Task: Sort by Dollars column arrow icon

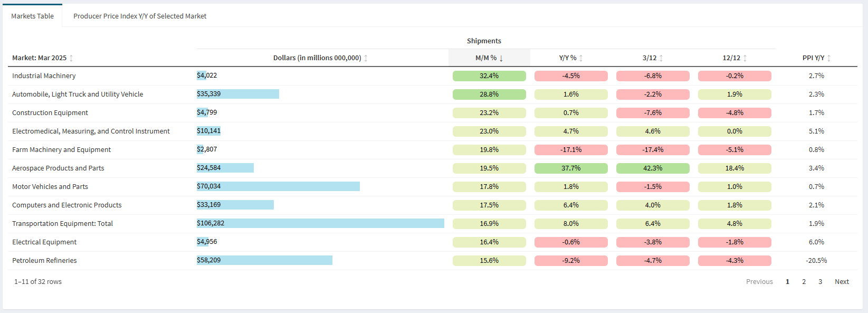Action: (366, 58)
